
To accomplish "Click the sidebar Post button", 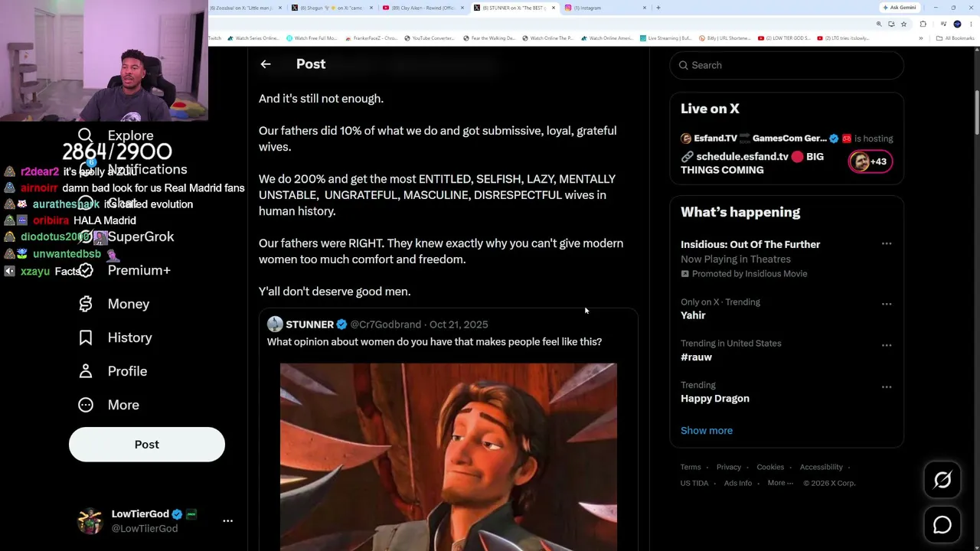I will pos(147,445).
